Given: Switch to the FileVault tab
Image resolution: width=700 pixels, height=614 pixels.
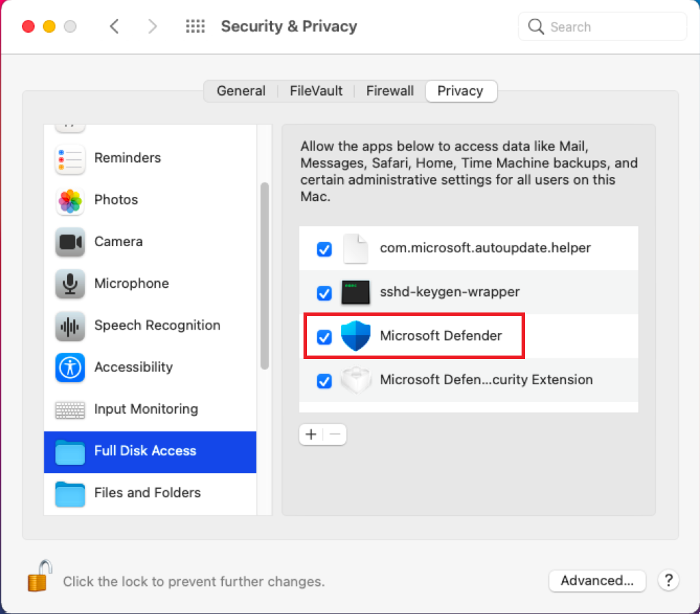Looking at the screenshot, I should click(x=316, y=91).
